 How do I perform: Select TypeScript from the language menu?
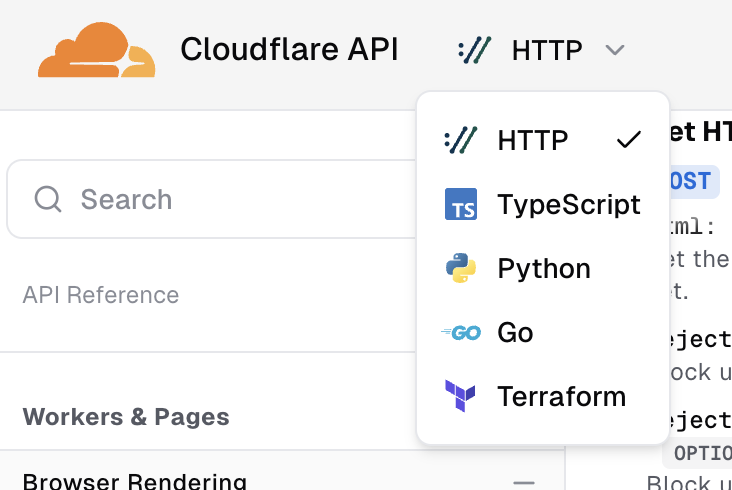coord(568,205)
